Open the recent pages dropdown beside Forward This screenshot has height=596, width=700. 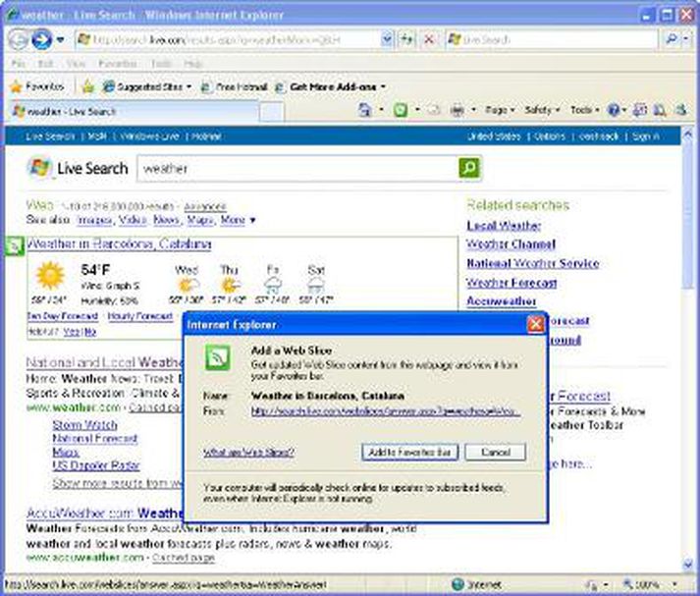click(x=60, y=39)
